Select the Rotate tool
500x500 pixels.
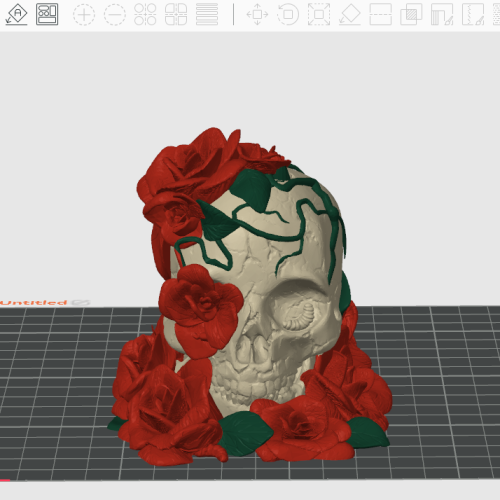click(288, 14)
